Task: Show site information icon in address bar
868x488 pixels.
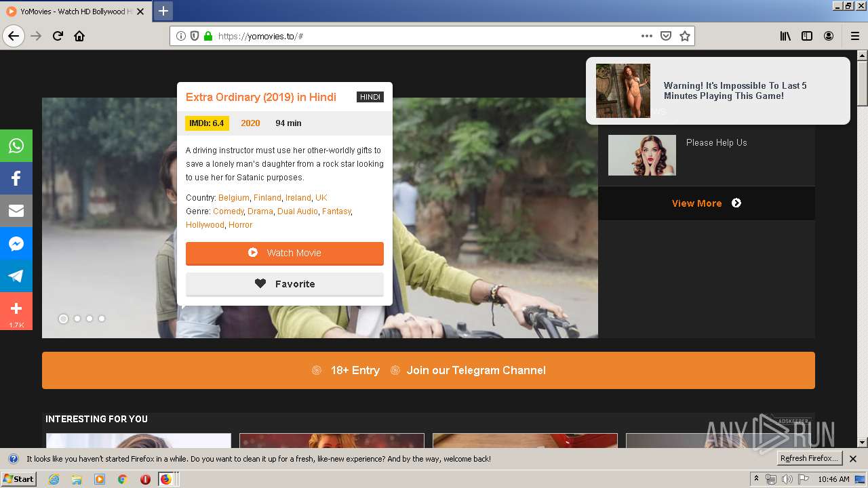Action: point(181,36)
